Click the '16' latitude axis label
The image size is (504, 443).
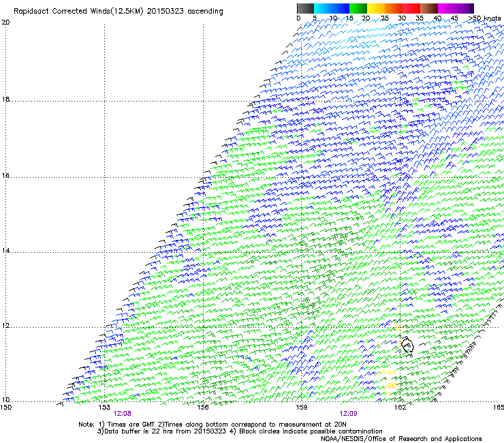(x=5, y=176)
